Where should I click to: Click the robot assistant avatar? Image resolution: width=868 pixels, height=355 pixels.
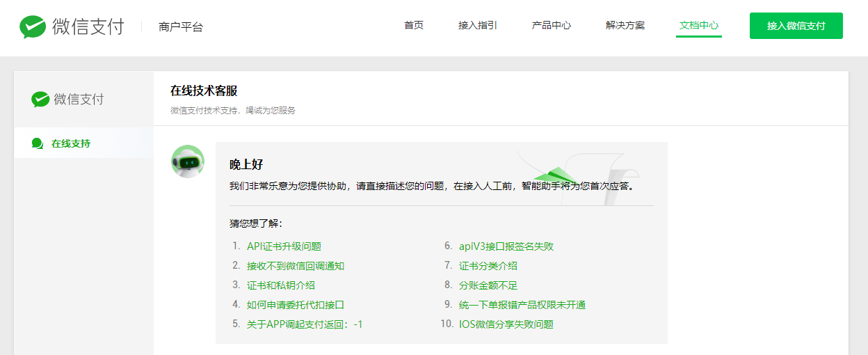point(188,161)
